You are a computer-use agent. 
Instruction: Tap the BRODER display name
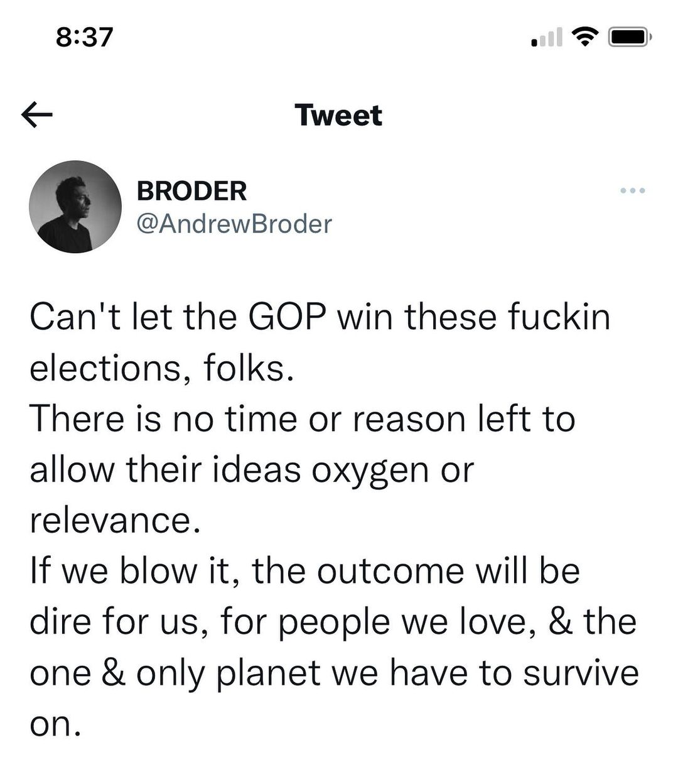[191, 191]
